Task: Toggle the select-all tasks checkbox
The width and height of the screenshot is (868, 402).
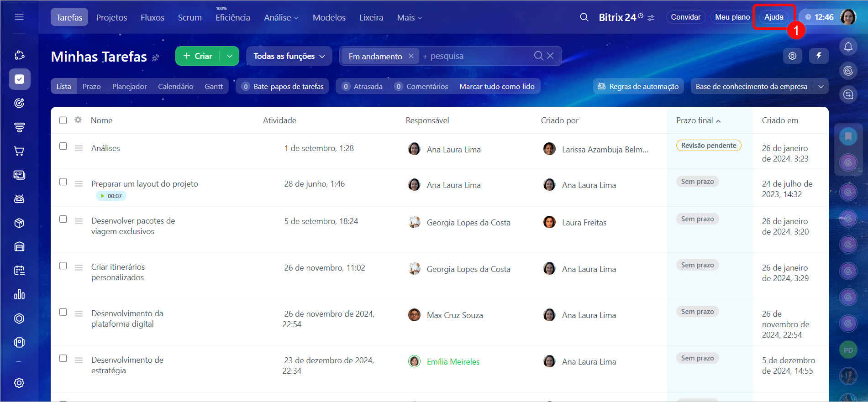Action: point(63,120)
